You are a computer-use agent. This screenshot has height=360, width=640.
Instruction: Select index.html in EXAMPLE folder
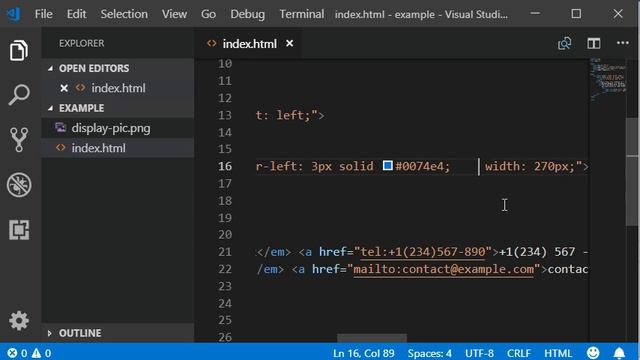pos(98,148)
